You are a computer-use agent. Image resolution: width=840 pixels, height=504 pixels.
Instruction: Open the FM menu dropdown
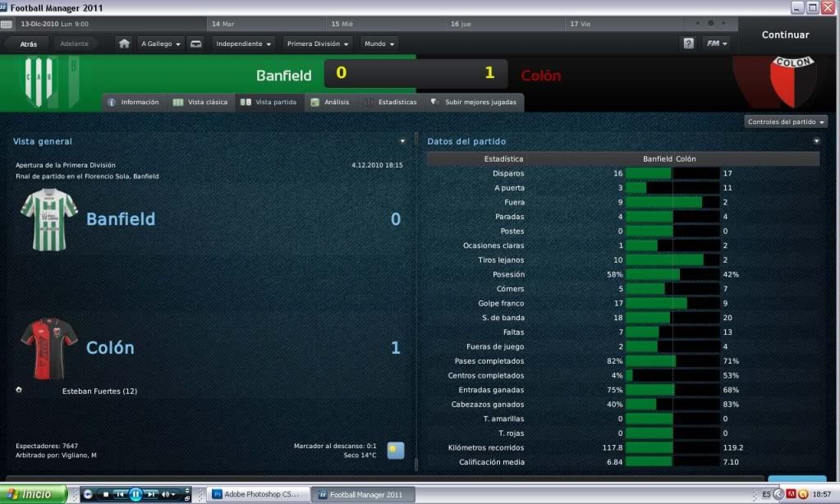(x=717, y=44)
